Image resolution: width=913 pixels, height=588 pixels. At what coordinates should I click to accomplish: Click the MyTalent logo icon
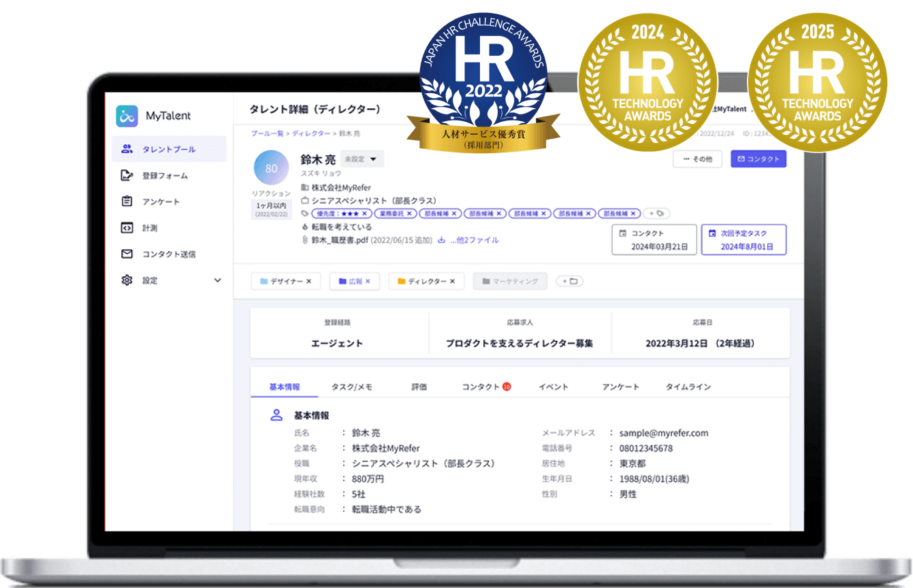coord(127,116)
